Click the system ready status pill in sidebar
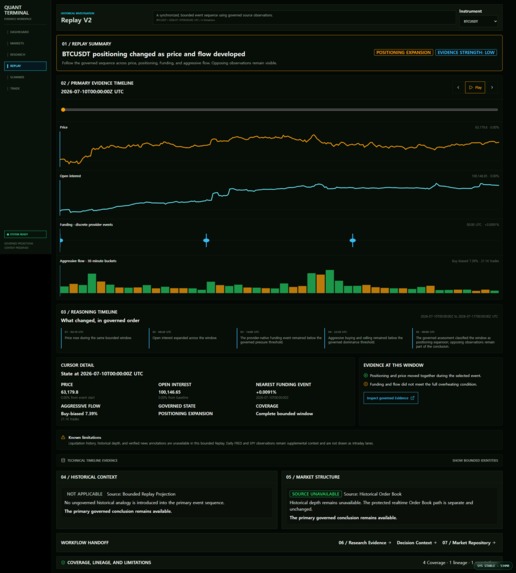The width and height of the screenshot is (516, 573). point(25,234)
